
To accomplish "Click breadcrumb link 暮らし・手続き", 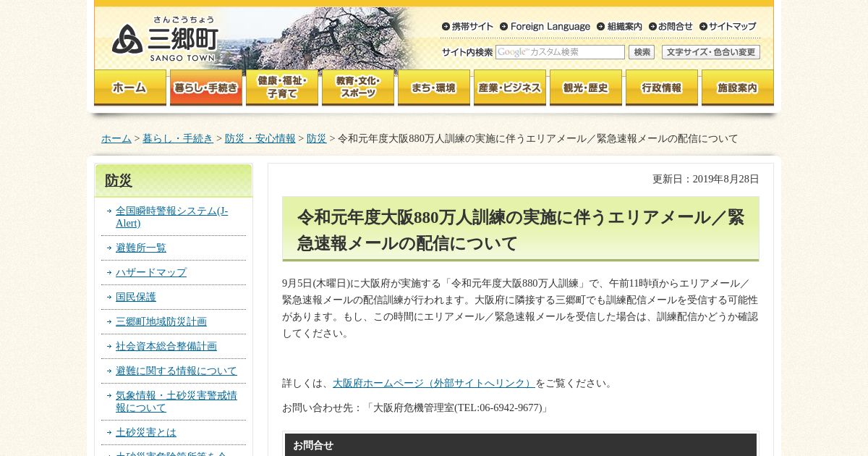I will coord(178,138).
